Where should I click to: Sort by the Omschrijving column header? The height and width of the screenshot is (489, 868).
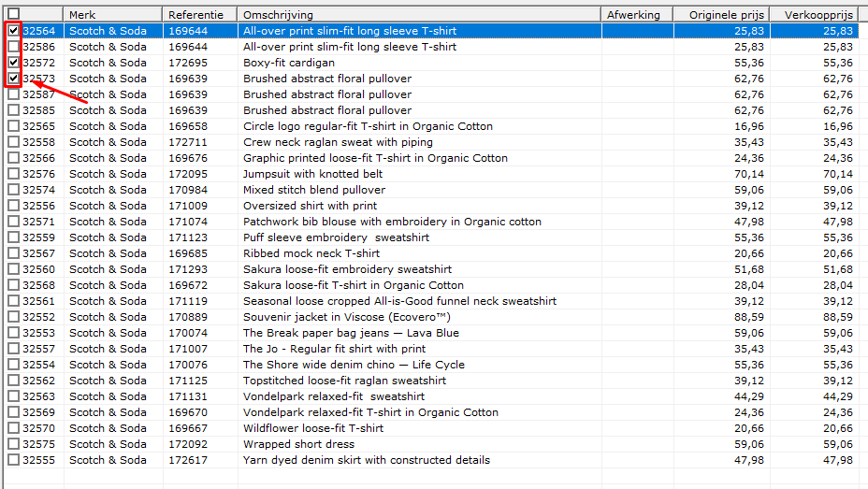click(419, 15)
